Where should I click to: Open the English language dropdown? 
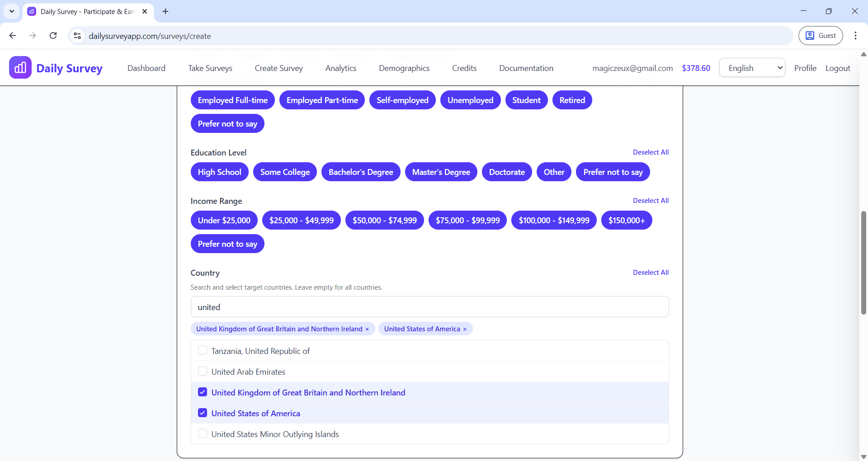(x=752, y=67)
